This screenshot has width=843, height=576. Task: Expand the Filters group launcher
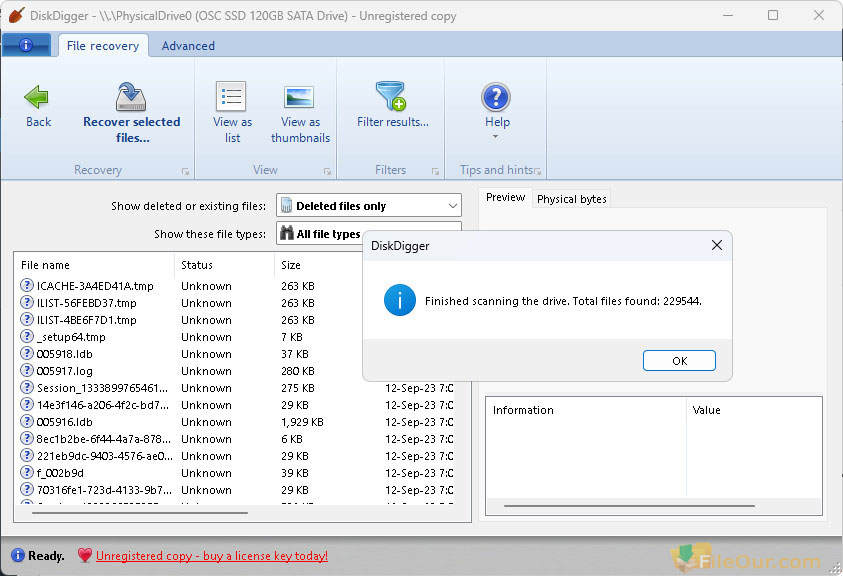435,172
